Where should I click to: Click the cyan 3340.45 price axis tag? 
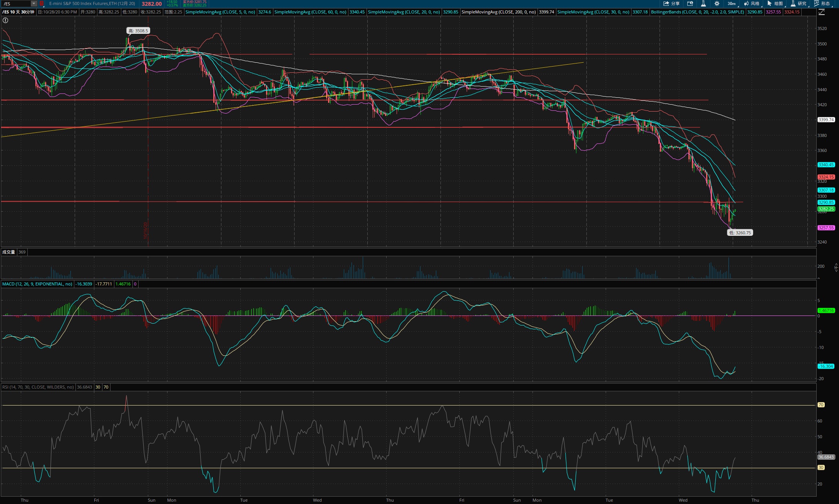[826, 165]
